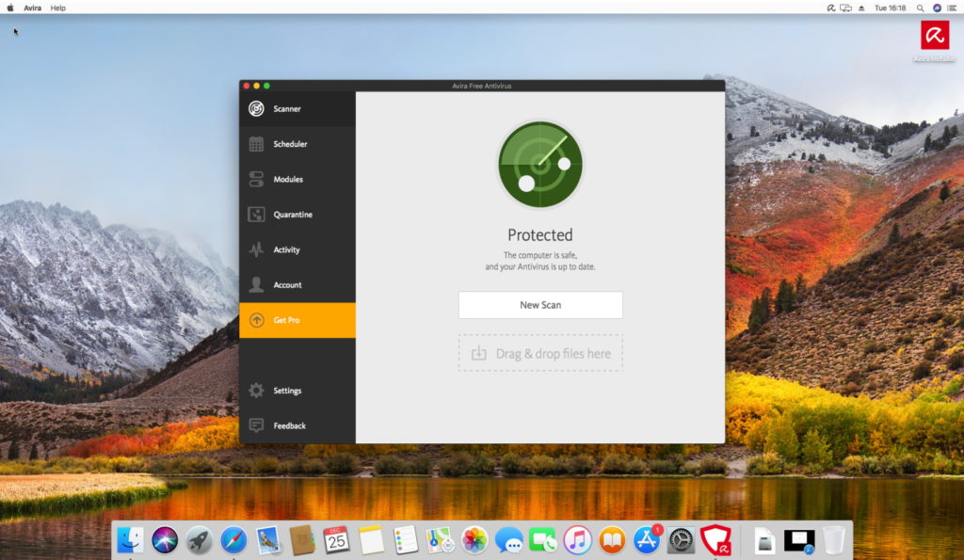Open the Help menu
The width and height of the screenshot is (964, 560).
pos(58,8)
